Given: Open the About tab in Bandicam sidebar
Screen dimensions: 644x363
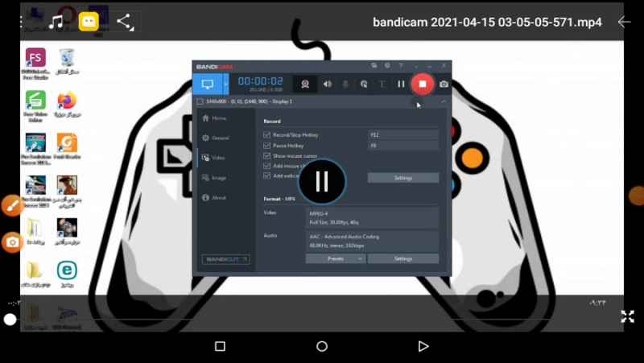Looking at the screenshot, I should (214, 197).
